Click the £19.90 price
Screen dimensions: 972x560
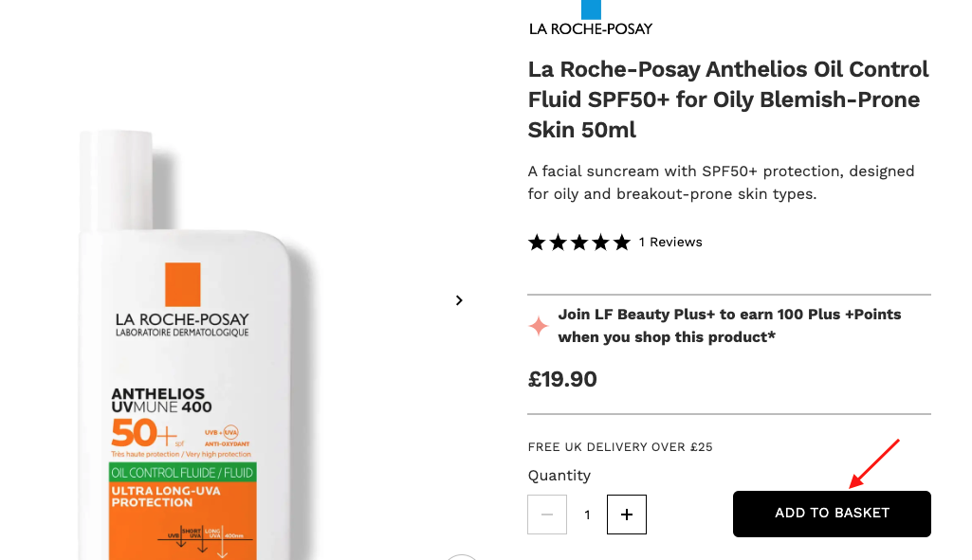562,380
